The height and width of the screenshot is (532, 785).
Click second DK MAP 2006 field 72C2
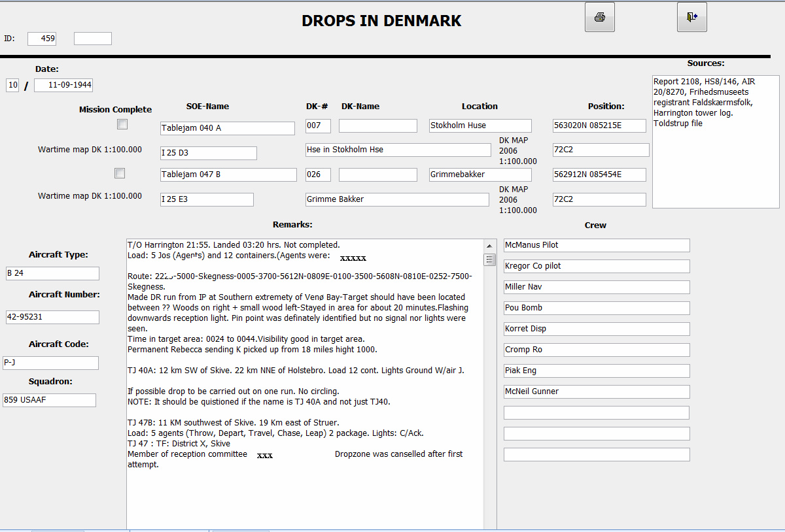click(599, 199)
